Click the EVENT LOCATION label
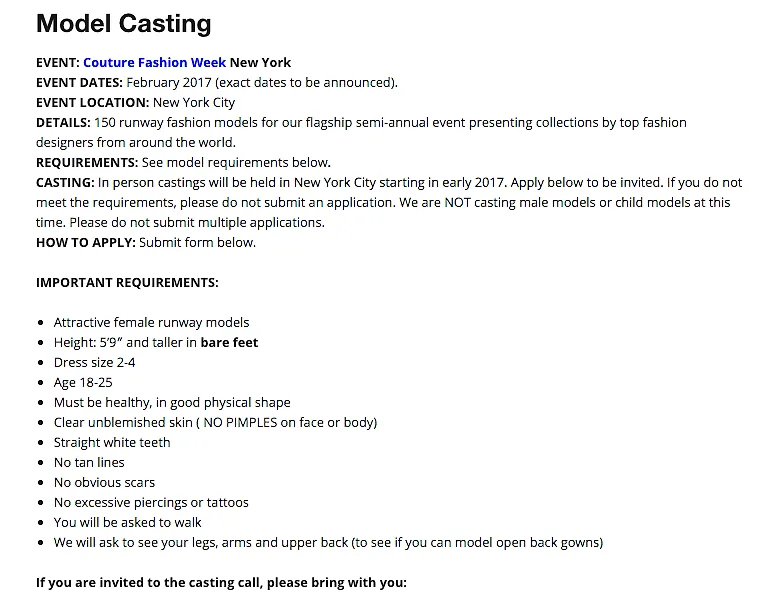 pyautogui.click(x=92, y=103)
